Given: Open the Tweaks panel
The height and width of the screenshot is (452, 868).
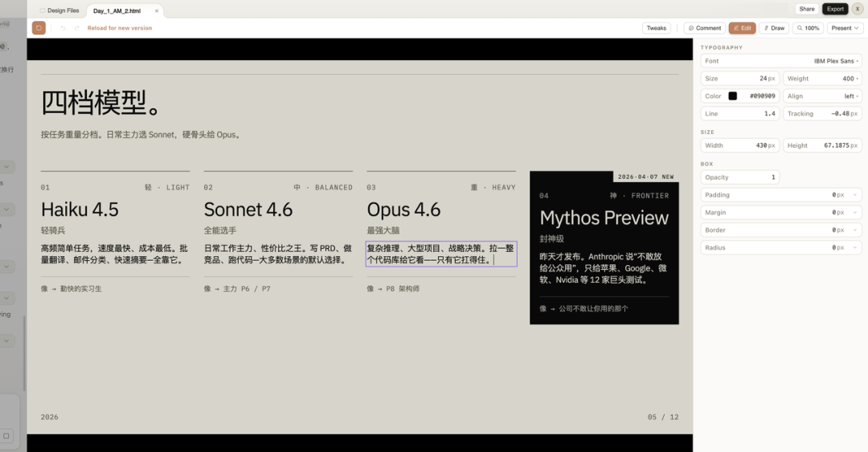Looking at the screenshot, I should [x=657, y=28].
